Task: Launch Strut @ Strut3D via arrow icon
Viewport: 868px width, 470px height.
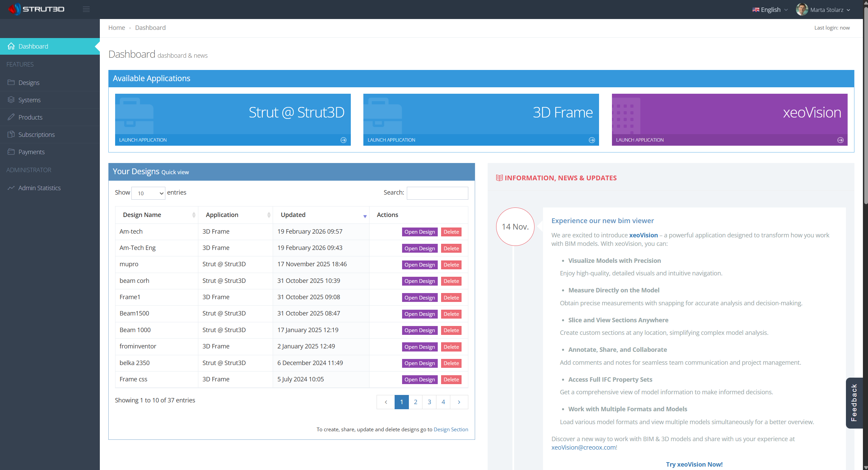Action: coord(343,140)
